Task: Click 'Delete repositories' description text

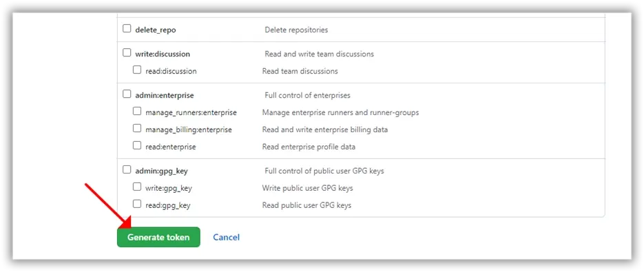Action: coord(296,30)
